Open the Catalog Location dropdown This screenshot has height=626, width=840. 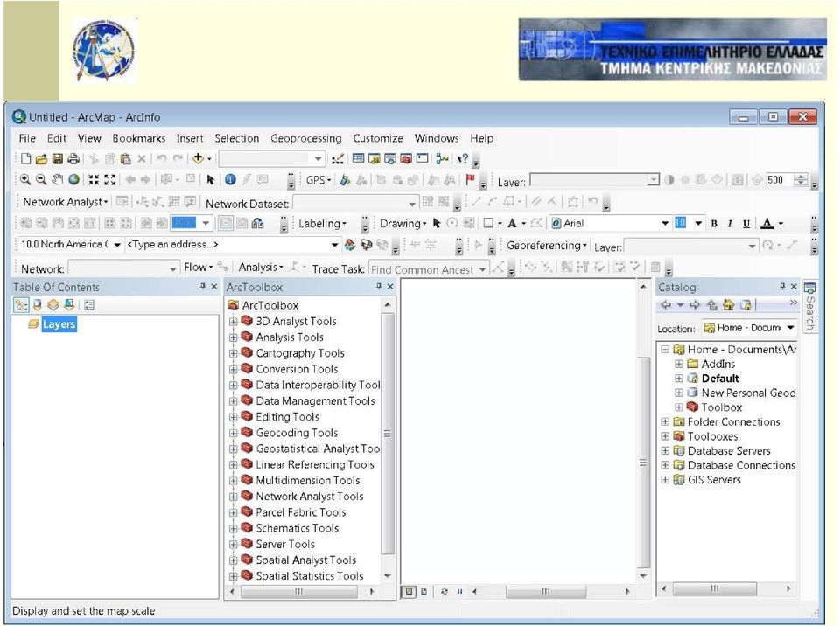790,328
